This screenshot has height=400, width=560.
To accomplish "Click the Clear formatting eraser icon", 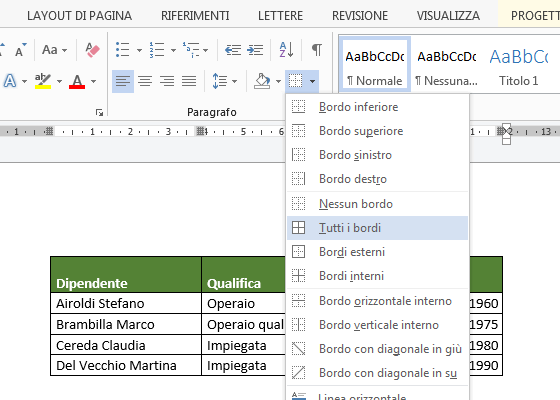I will point(92,49).
